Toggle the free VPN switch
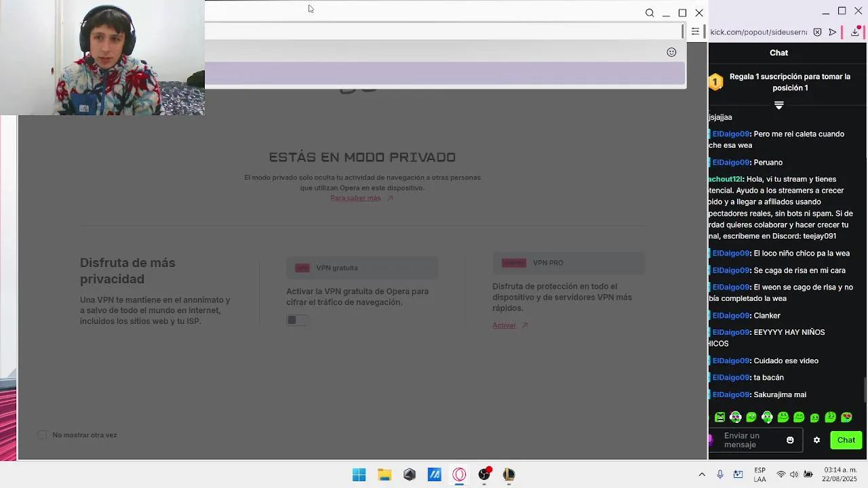 click(296, 320)
